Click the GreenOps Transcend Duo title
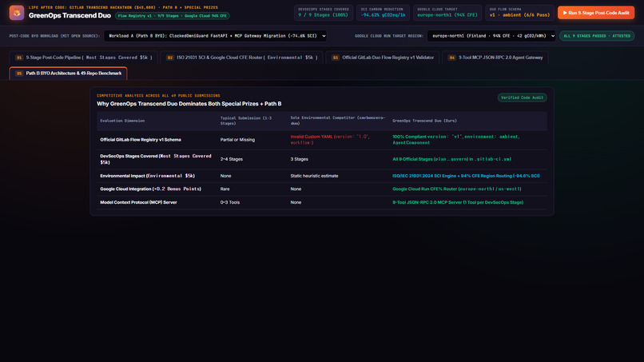This screenshot has height=362, width=644. pyautogui.click(x=70, y=16)
